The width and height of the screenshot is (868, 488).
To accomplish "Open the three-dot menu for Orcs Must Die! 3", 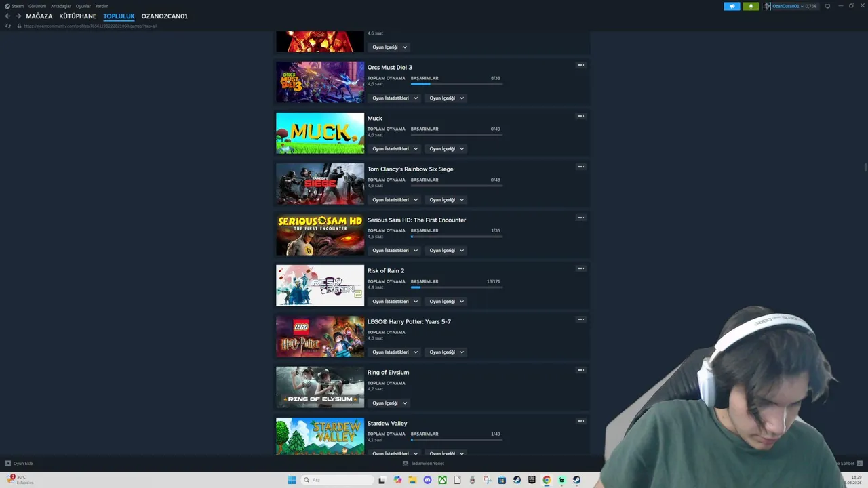I will (580, 65).
